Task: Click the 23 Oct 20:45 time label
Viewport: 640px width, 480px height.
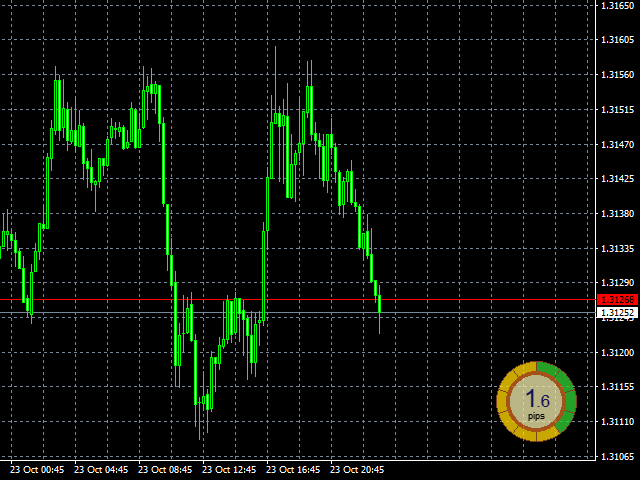Action: pos(357,469)
